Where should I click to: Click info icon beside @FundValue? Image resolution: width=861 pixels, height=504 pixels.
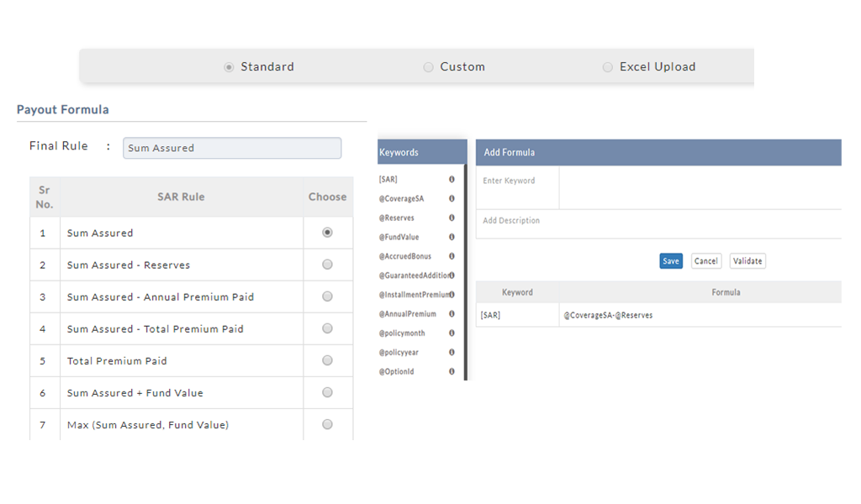click(x=452, y=238)
